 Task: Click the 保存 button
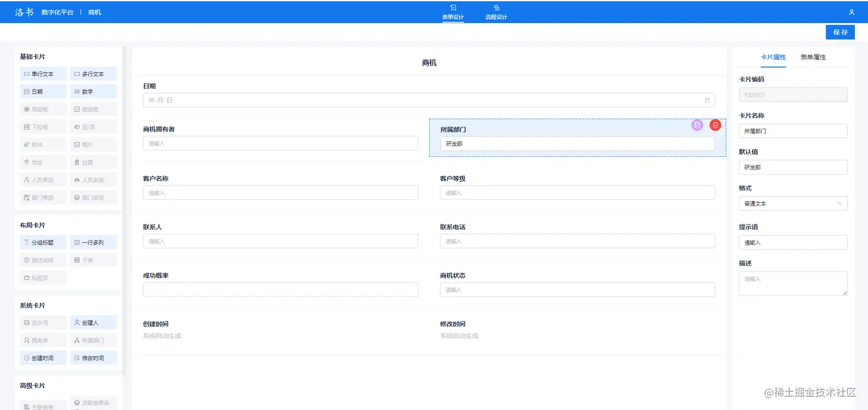tap(840, 32)
